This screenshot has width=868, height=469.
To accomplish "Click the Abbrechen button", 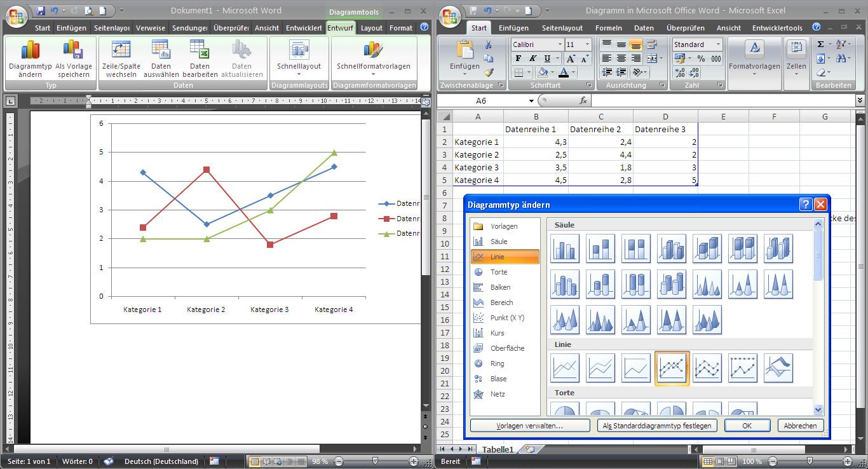I will [800, 426].
